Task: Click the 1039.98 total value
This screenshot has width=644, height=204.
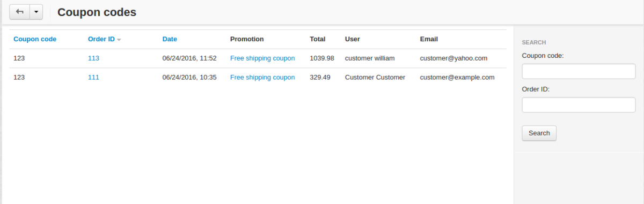Action: pos(322,58)
